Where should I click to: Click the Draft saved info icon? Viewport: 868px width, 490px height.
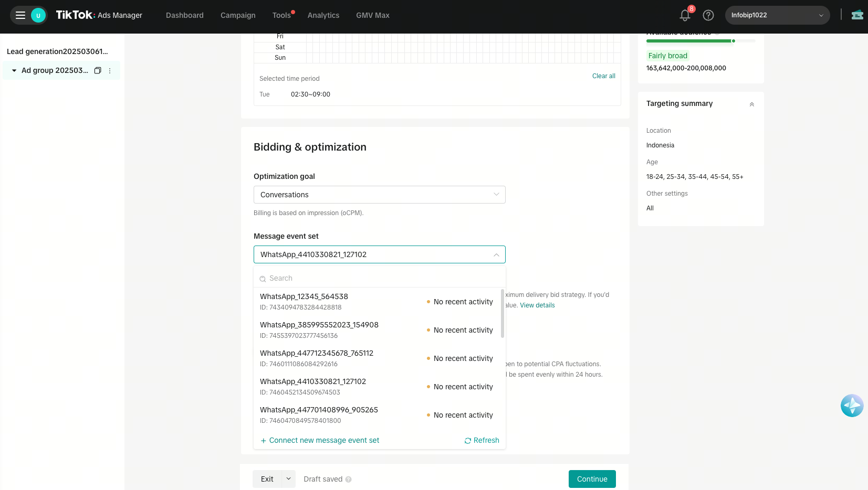pos(348,479)
